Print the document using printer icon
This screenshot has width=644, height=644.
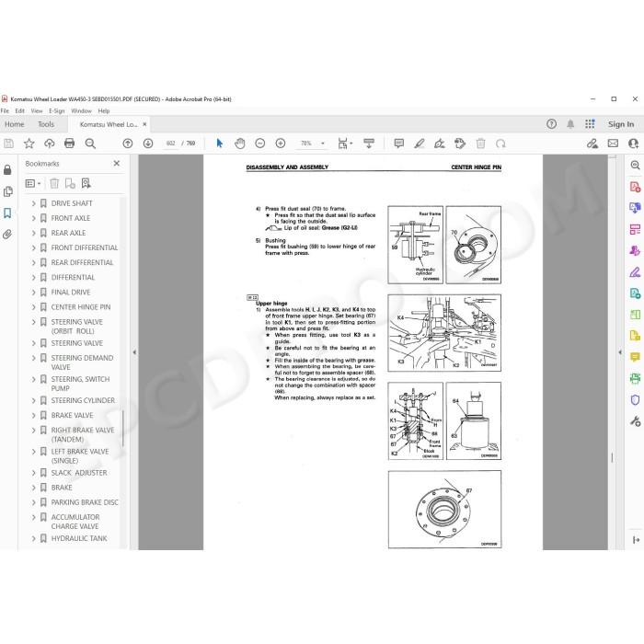(x=69, y=144)
